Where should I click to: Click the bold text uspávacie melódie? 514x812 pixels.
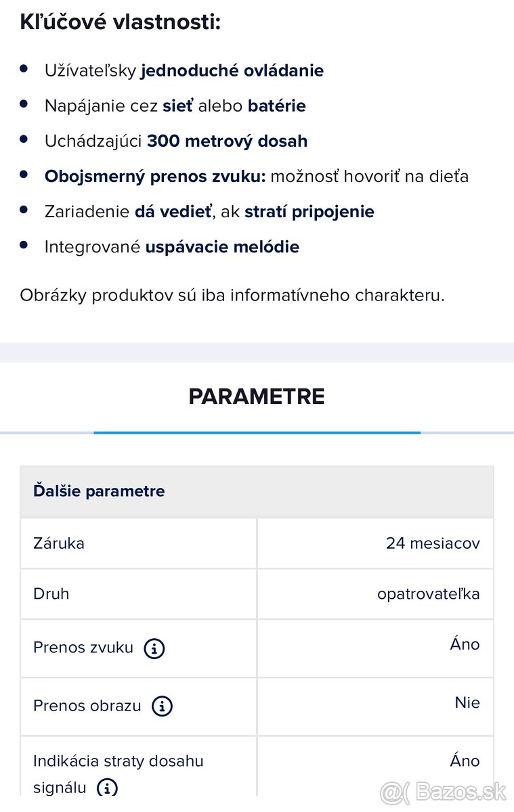click(x=222, y=246)
